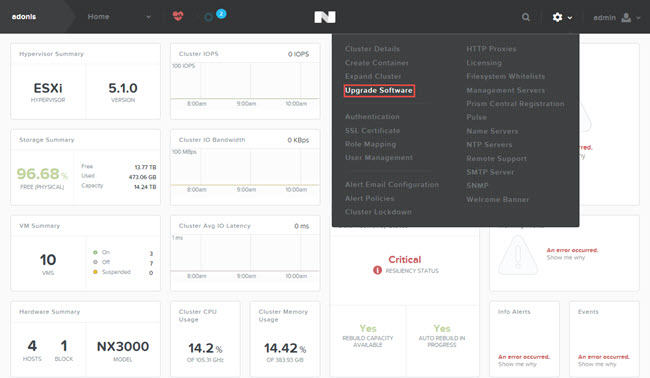Open the settings gear icon
This screenshot has width=650, height=378.
[x=558, y=17]
